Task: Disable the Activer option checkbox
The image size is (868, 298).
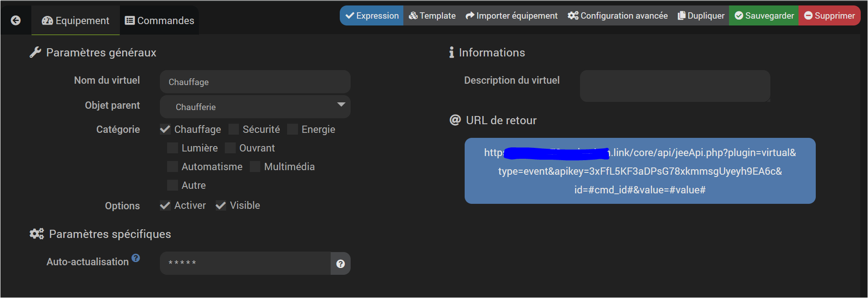Action: pyautogui.click(x=165, y=206)
